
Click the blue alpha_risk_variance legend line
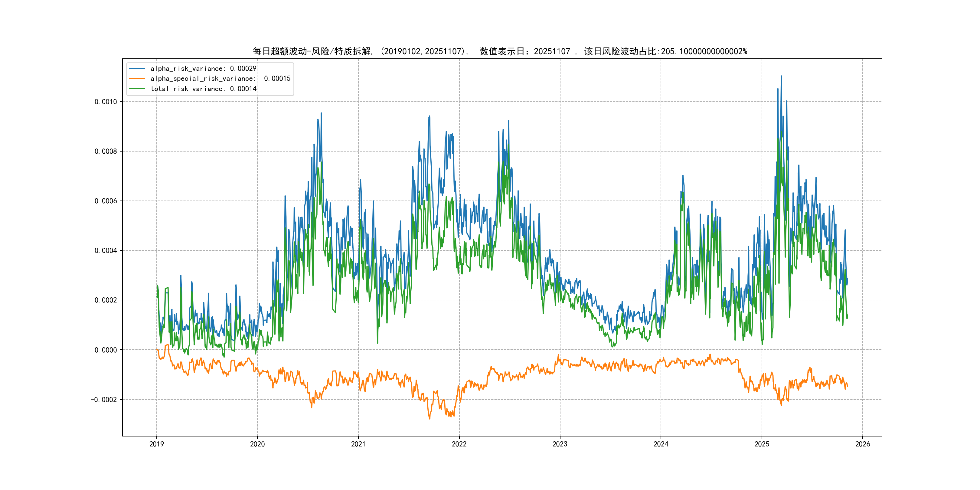pos(137,68)
